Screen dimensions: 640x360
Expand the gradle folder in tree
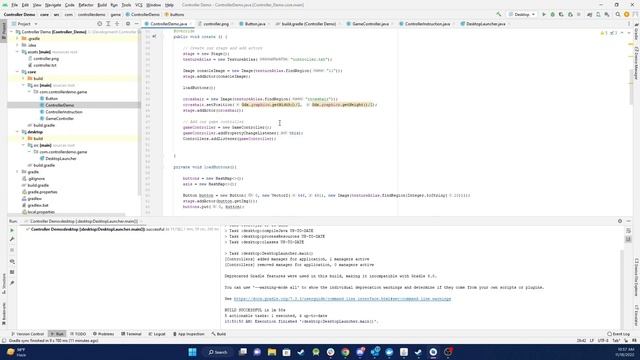(18, 172)
